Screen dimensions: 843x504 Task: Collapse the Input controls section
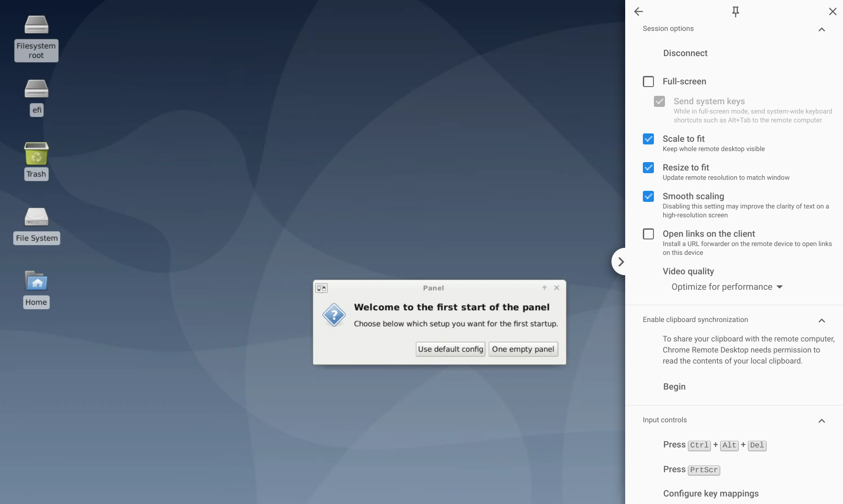click(821, 421)
